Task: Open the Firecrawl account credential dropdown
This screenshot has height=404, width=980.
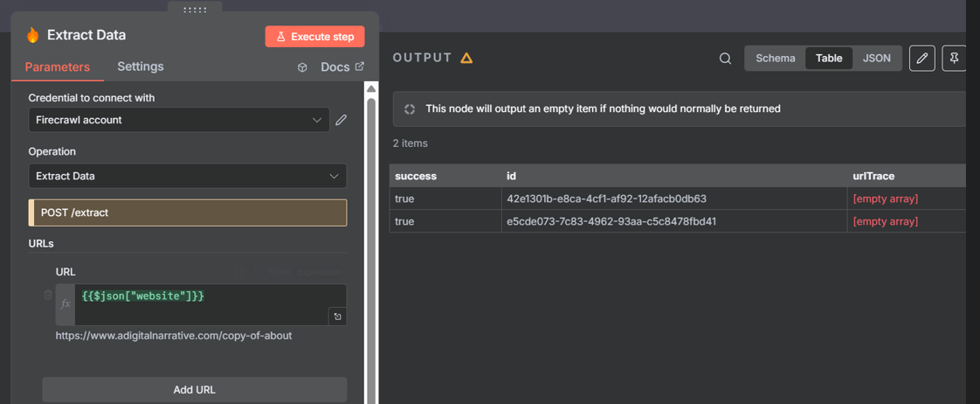Action: point(179,120)
